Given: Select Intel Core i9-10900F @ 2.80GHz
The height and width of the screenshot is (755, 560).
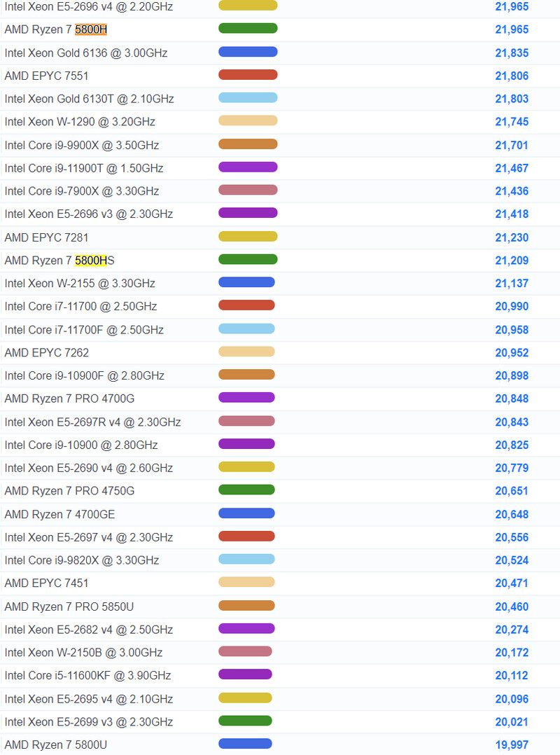Looking at the screenshot, I should pos(85,375).
